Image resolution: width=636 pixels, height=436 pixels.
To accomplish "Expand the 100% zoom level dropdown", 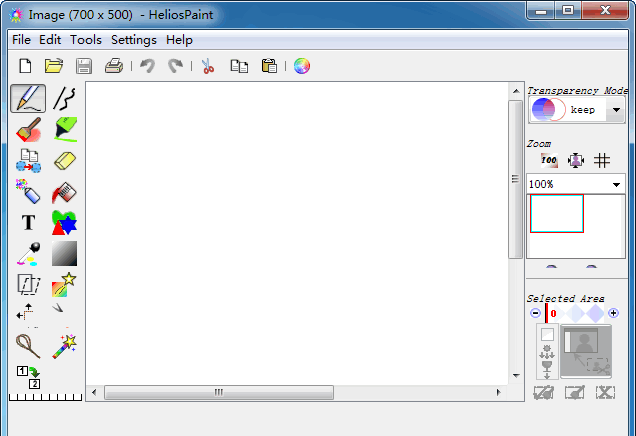I will (616, 185).
